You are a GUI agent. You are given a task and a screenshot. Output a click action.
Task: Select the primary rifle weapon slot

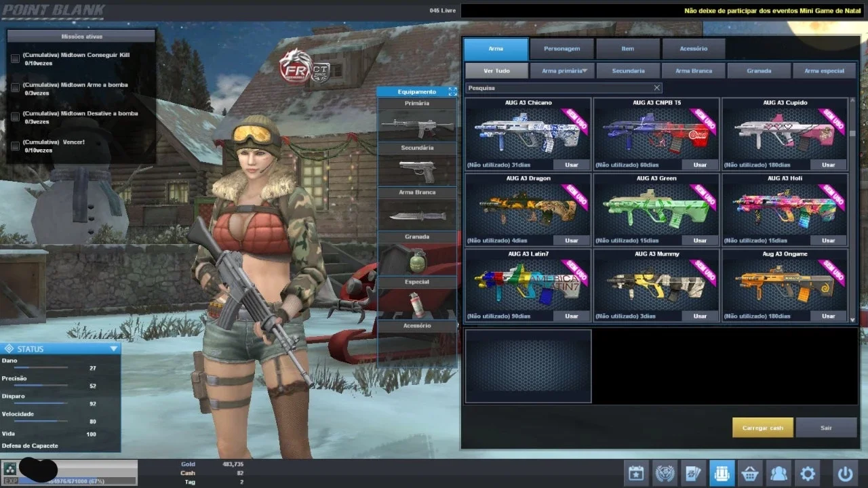pos(417,125)
